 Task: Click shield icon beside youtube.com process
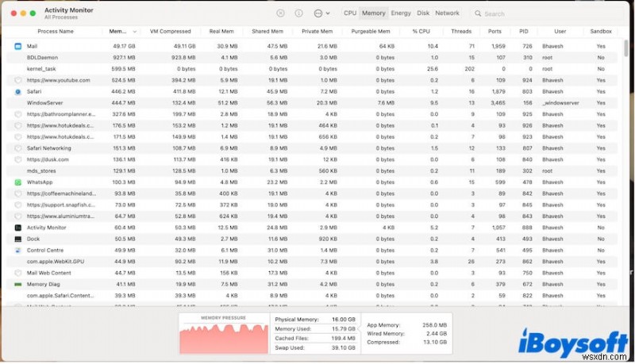click(x=17, y=80)
